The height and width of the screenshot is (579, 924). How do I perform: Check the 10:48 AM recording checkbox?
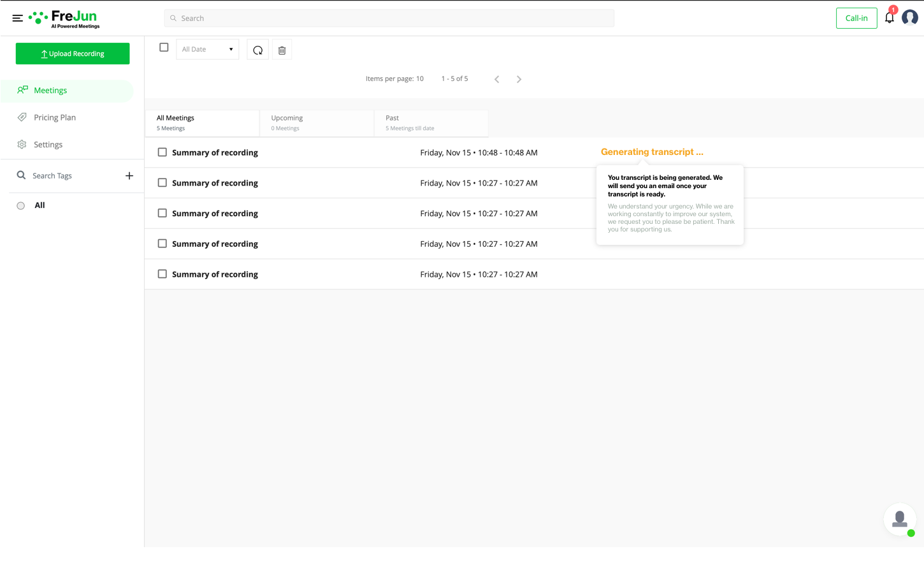coord(162,152)
